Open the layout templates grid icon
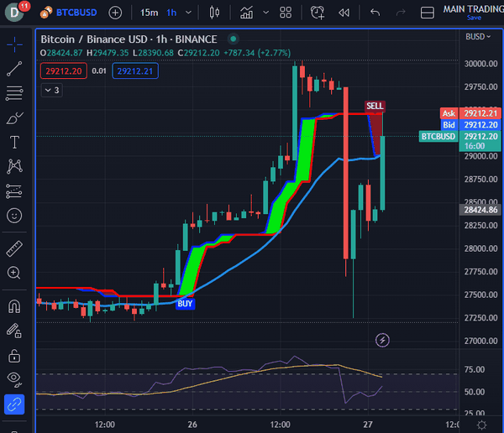The image size is (504, 433). pyautogui.click(x=286, y=13)
